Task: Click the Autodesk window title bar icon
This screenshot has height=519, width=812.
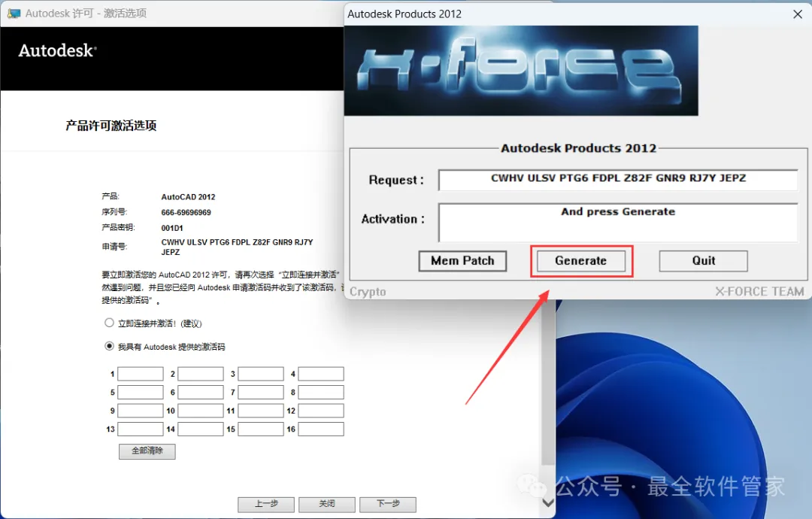Action: tap(14, 14)
